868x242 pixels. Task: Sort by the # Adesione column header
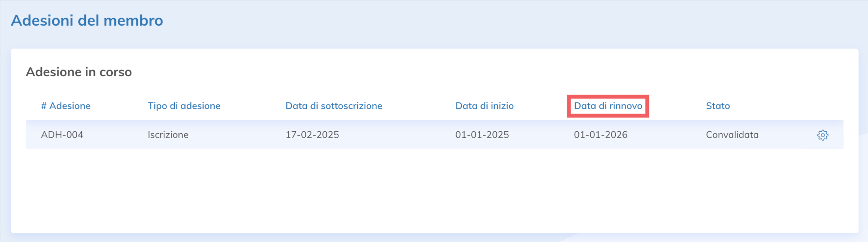click(66, 106)
